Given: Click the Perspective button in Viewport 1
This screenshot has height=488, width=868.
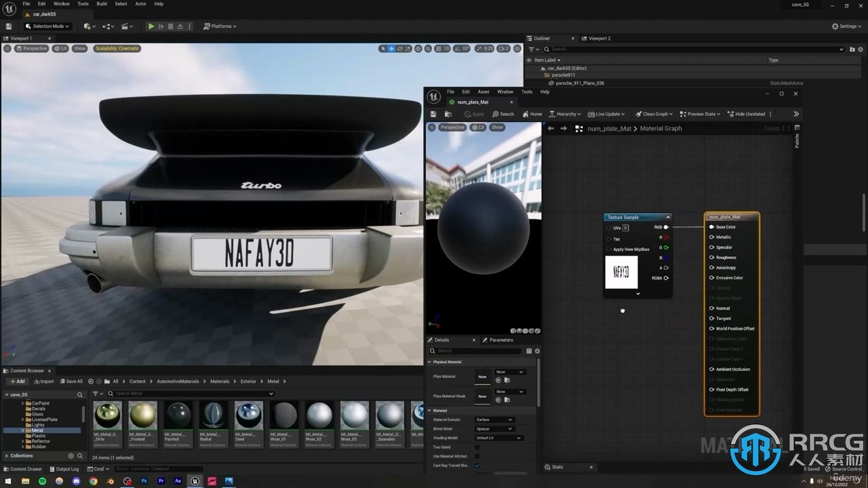Looking at the screenshot, I should coord(31,48).
